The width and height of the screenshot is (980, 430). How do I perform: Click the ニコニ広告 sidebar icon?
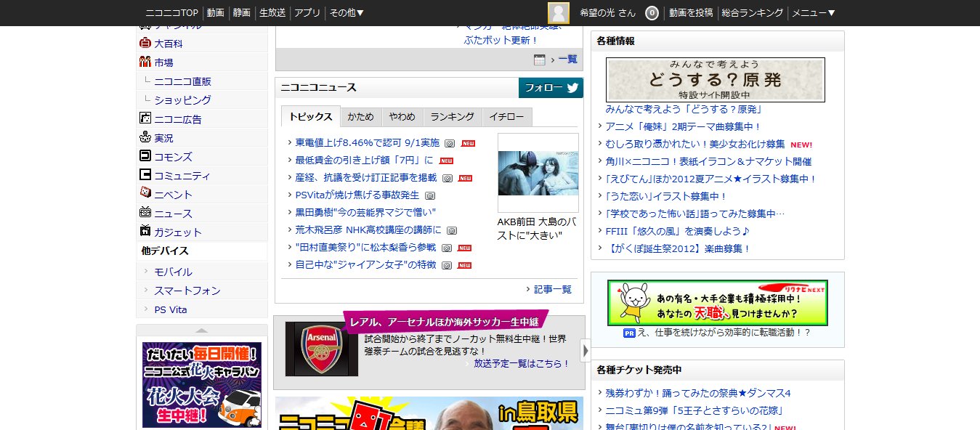145,118
